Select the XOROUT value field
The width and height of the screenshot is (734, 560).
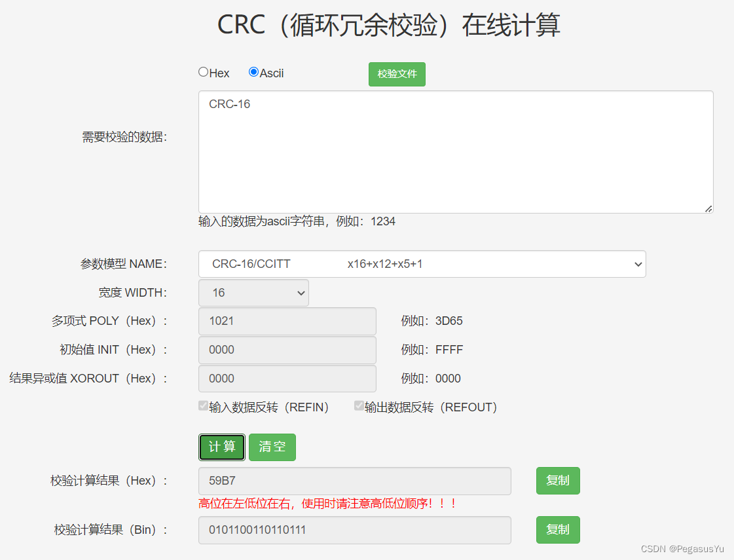[x=287, y=379]
